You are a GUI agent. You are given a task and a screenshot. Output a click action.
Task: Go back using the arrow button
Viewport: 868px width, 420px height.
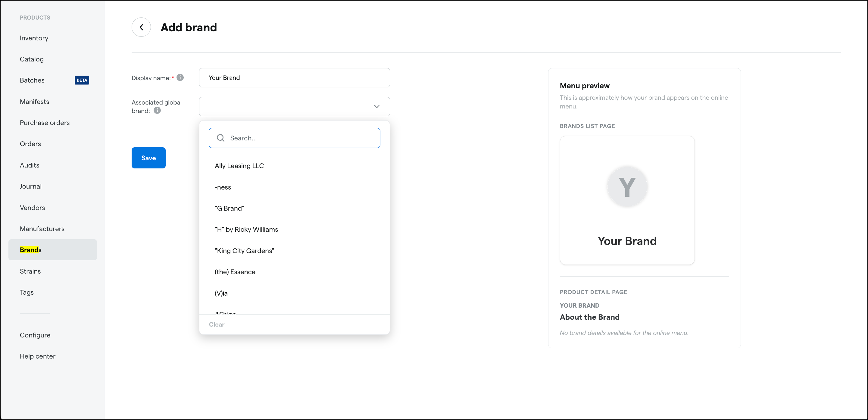tap(141, 27)
